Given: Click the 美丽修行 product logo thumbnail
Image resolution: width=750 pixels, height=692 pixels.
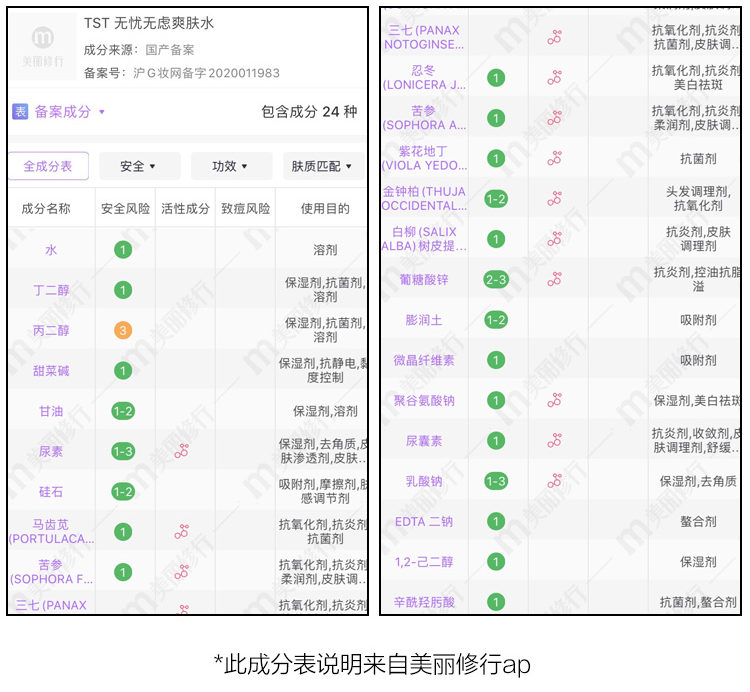Looking at the screenshot, I should tap(43, 45).
